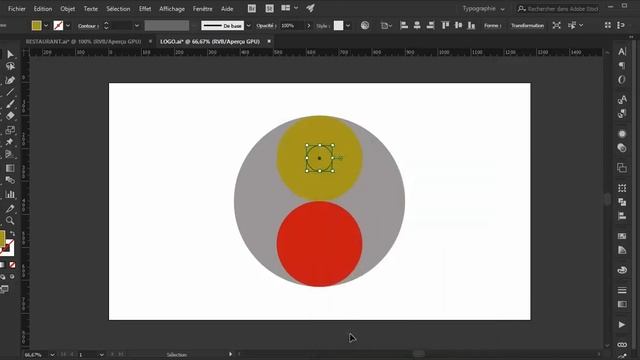640x360 pixels.
Task: Open the Edition menu
Action: pos(43,9)
